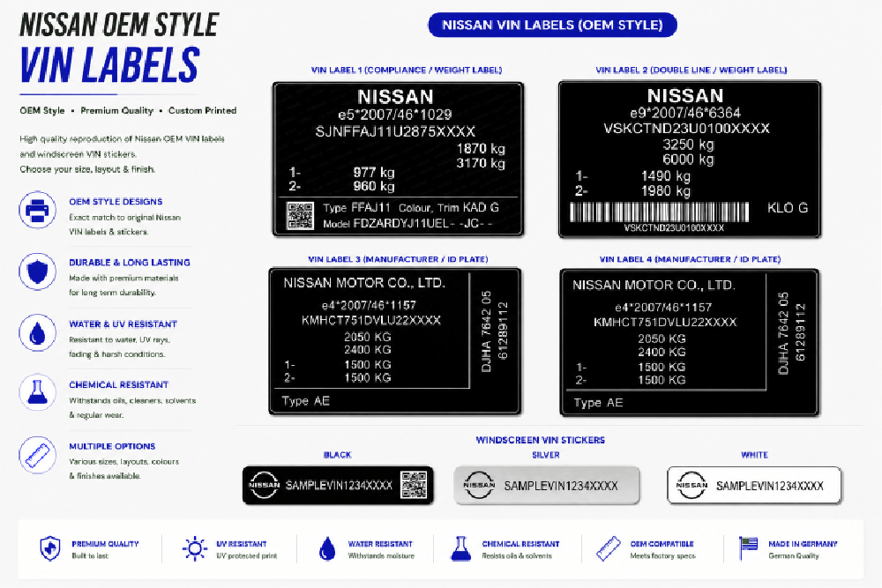Click the Nissan logo on white sticker
882x588 pixels.
pyautogui.click(x=691, y=485)
